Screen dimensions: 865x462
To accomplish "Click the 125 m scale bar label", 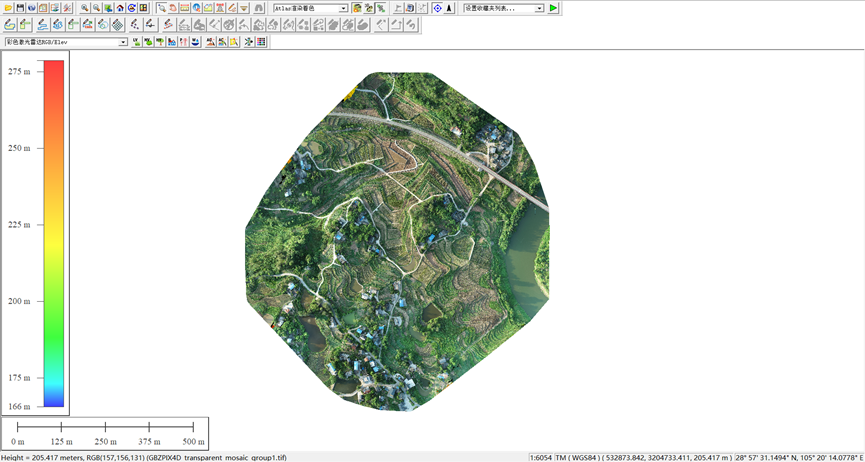I will pyautogui.click(x=61, y=442).
